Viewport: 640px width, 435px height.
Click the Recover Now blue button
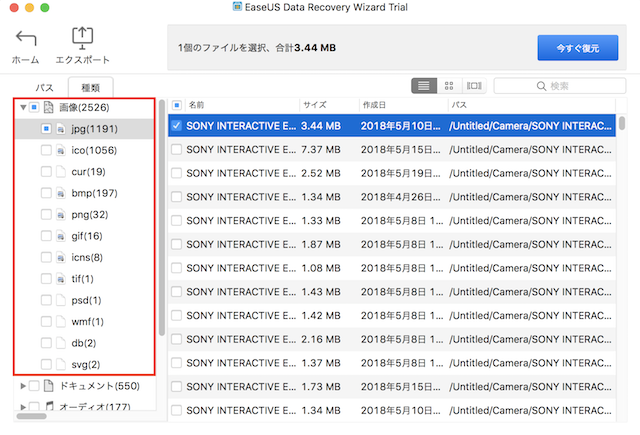(x=578, y=48)
